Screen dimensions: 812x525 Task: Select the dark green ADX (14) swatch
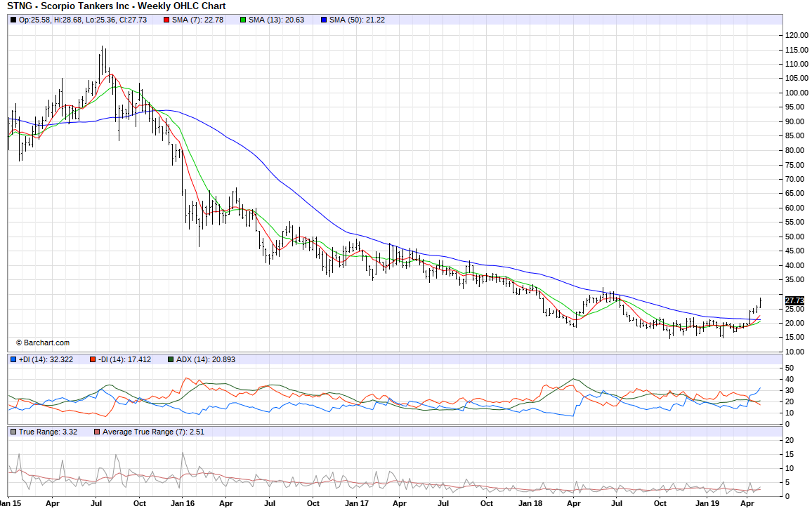(170, 359)
